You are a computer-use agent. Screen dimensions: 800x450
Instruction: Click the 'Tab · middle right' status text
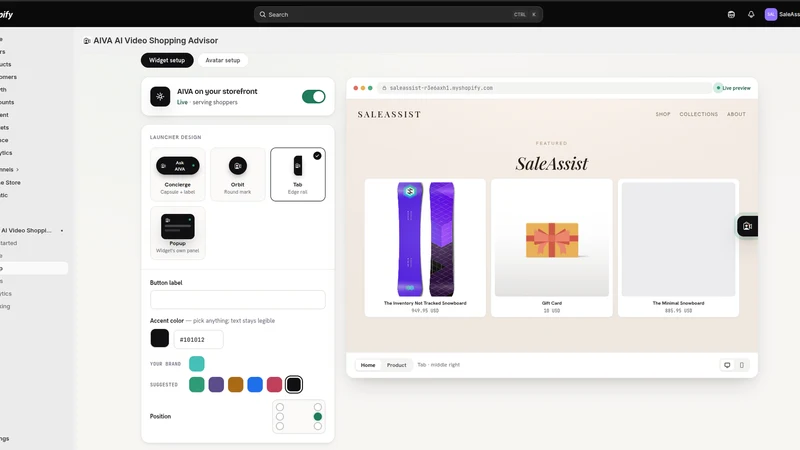click(x=438, y=365)
